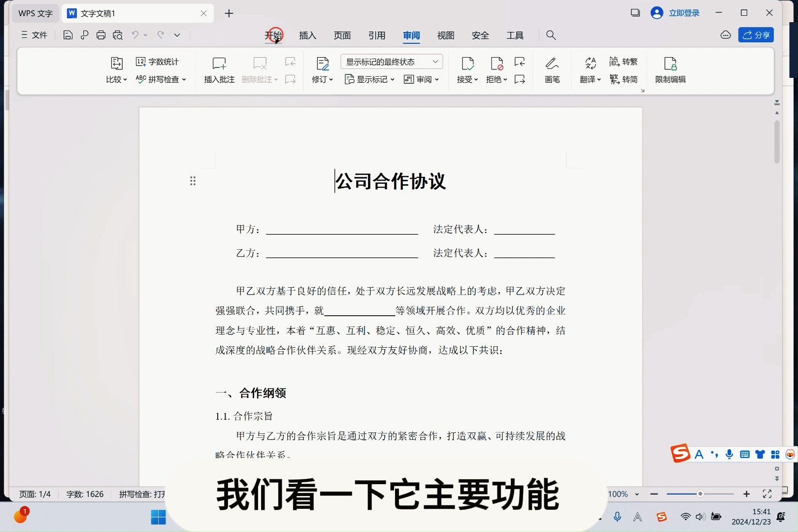The width and height of the screenshot is (798, 532).
Task: Switch to the 插入 ribbon tab
Action: [307, 35]
